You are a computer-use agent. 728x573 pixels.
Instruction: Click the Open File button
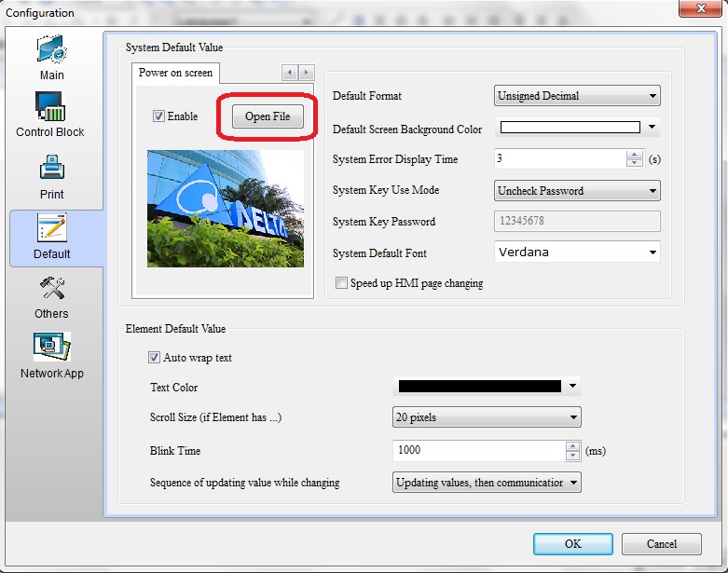coord(268,116)
